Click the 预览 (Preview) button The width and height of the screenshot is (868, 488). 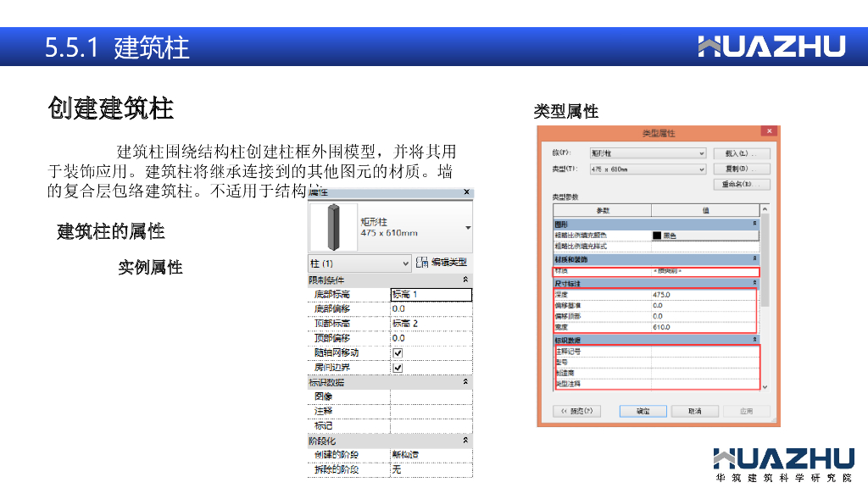point(576,411)
